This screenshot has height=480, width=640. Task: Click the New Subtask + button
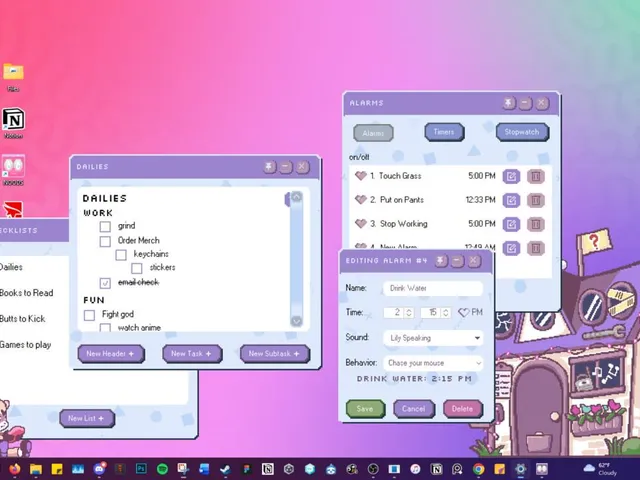point(274,353)
